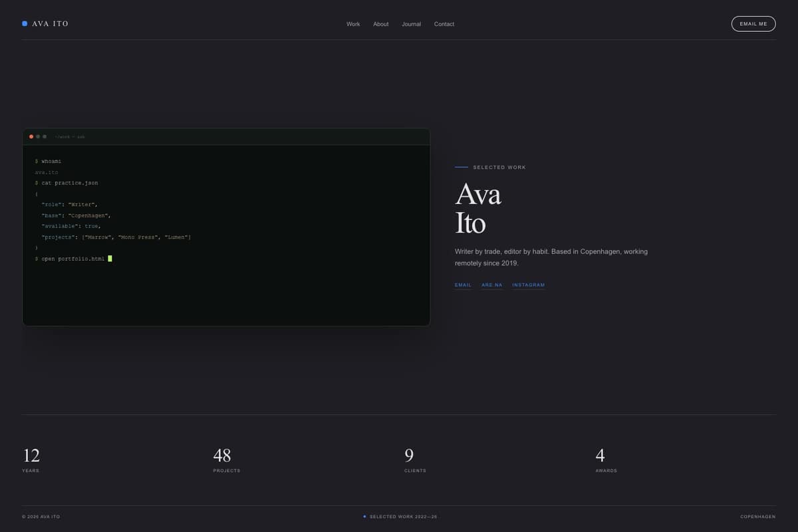Click the 4 AWARDS statistic
The height and width of the screenshot is (532, 798).
tap(606, 460)
